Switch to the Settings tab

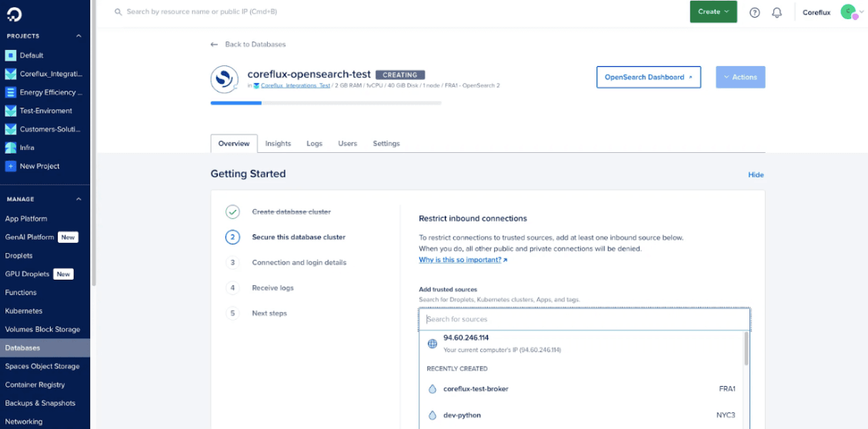pos(386,144)
